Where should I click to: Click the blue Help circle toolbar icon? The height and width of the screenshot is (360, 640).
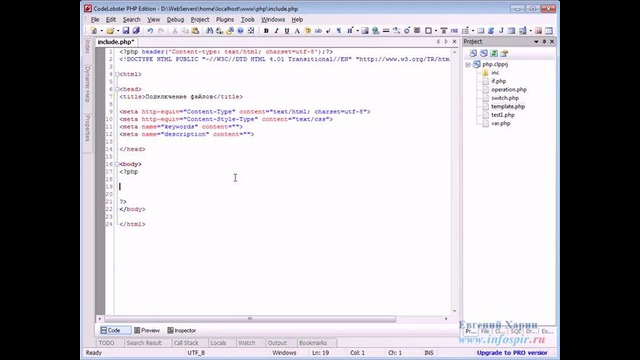coord(240,31)
